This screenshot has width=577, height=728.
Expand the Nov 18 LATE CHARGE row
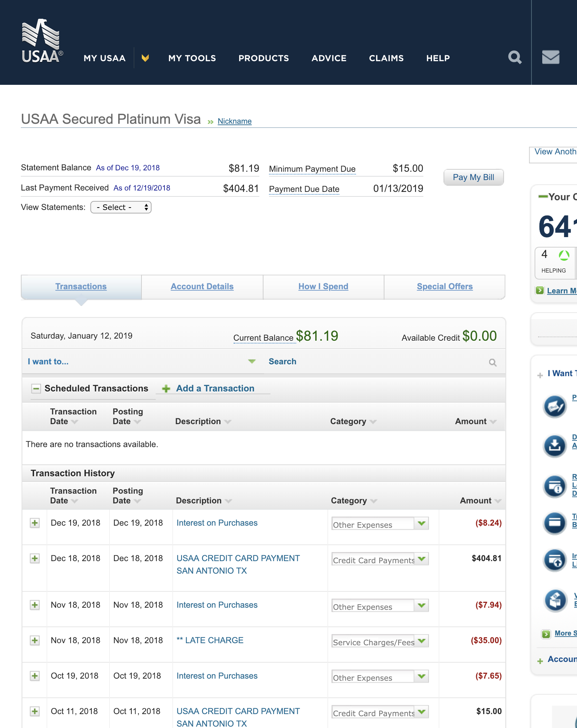pyautogui.click(x=34, y=640)
